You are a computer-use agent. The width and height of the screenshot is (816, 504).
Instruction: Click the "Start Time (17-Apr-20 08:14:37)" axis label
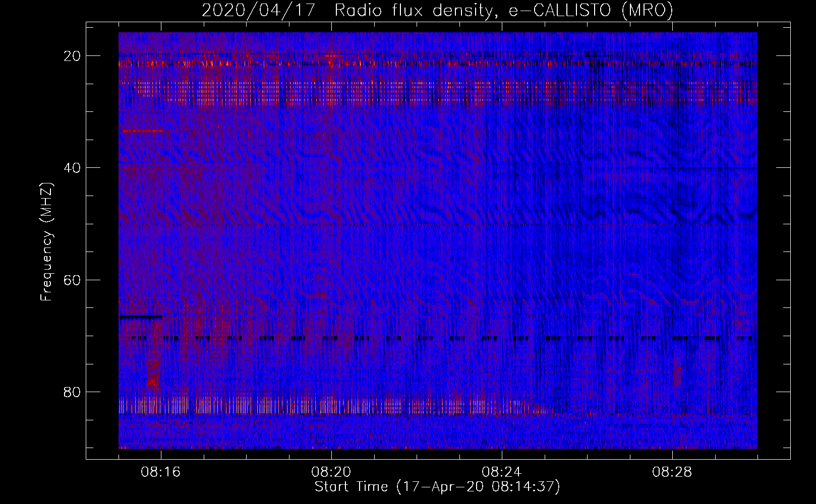pyautogui.click(x=437, y=487)
